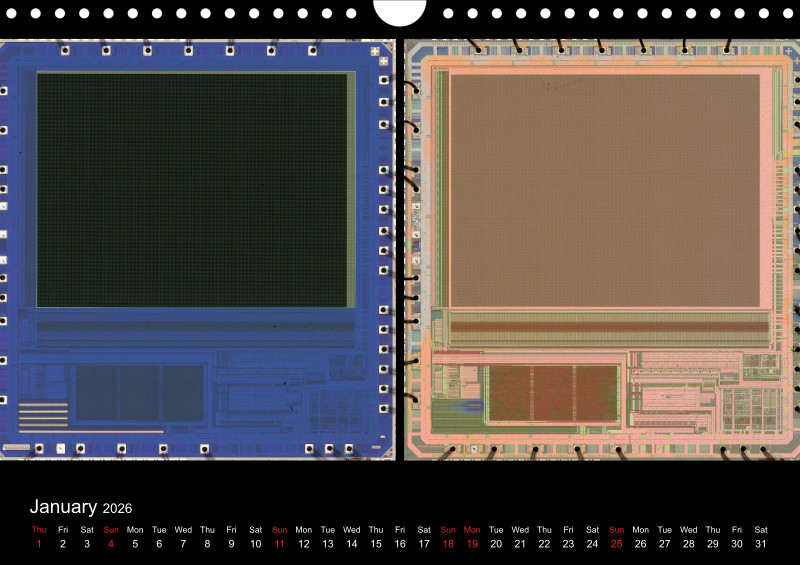
Task: Select Sunday the 4th
Action: 111,544
